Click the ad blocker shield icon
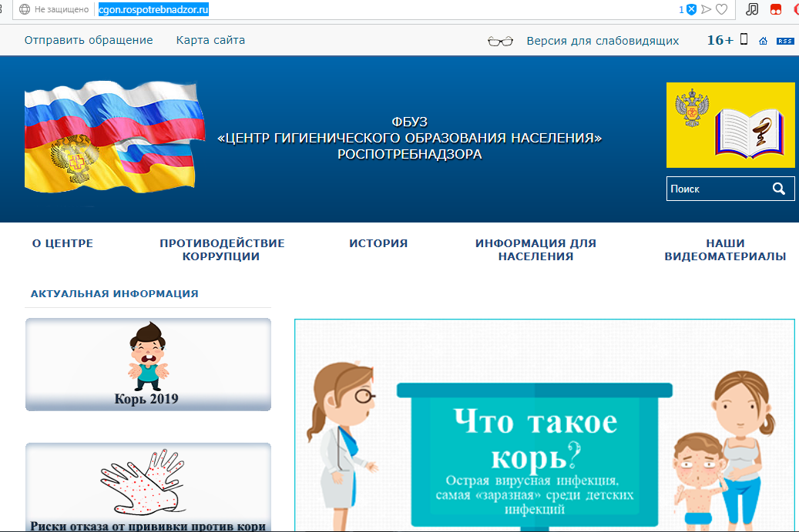 691,9
